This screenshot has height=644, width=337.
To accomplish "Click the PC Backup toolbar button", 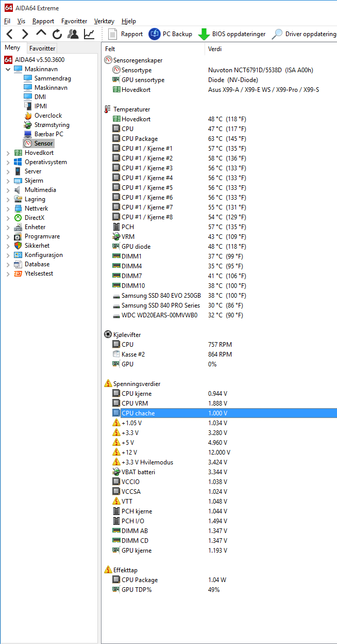I will pos(170,34).
